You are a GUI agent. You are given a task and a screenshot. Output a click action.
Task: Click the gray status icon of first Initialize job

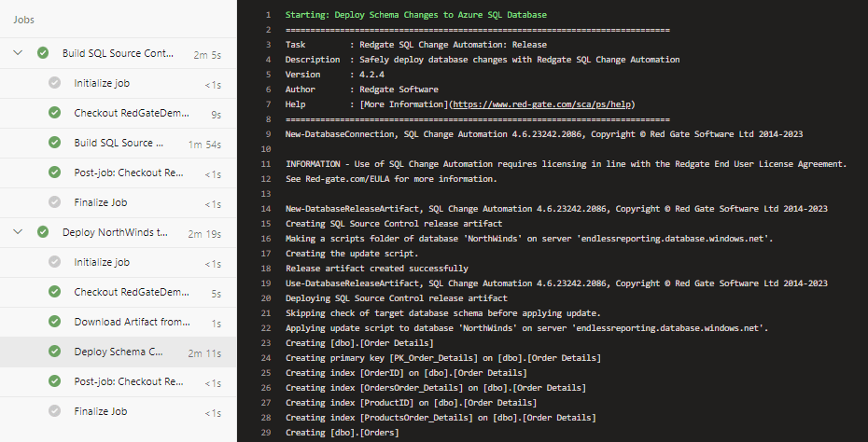click(55, 83)
